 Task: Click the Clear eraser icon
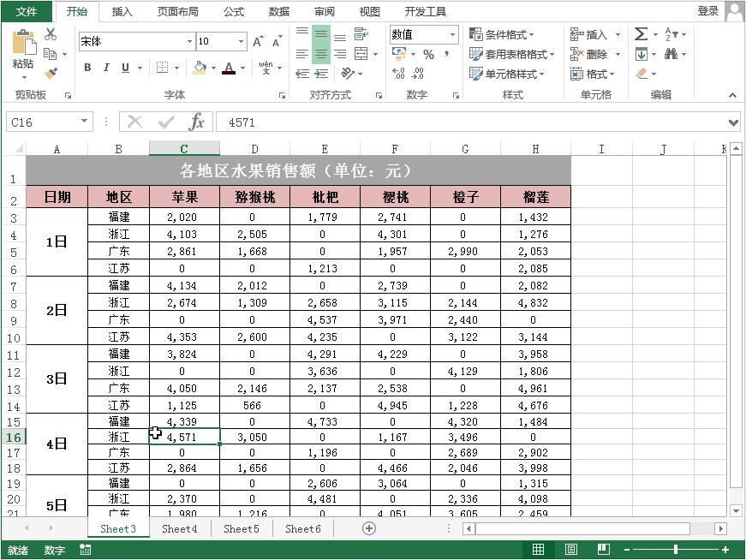point(640,73)
